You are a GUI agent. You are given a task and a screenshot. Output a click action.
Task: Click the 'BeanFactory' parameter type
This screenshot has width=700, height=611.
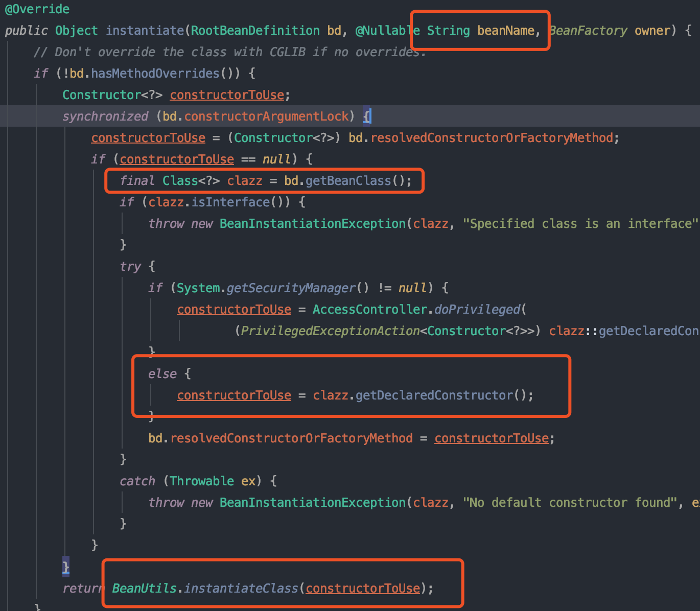tap(588, 31)
